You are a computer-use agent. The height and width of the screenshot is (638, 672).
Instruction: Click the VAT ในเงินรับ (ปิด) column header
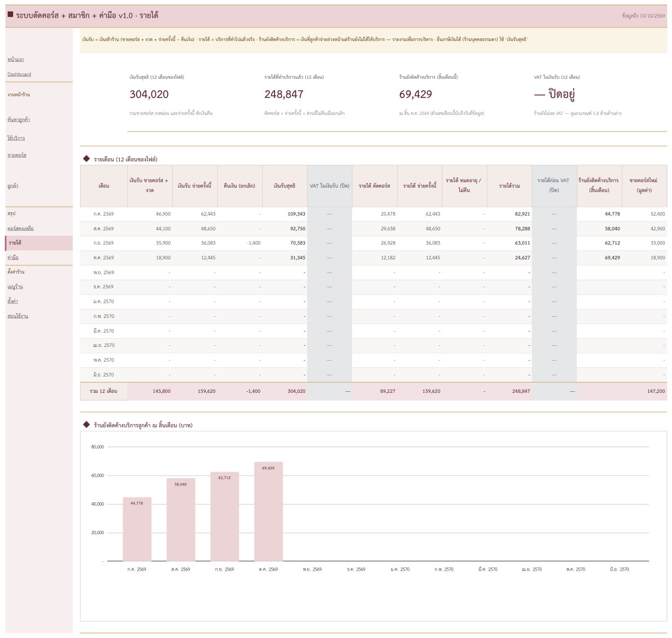330,186
